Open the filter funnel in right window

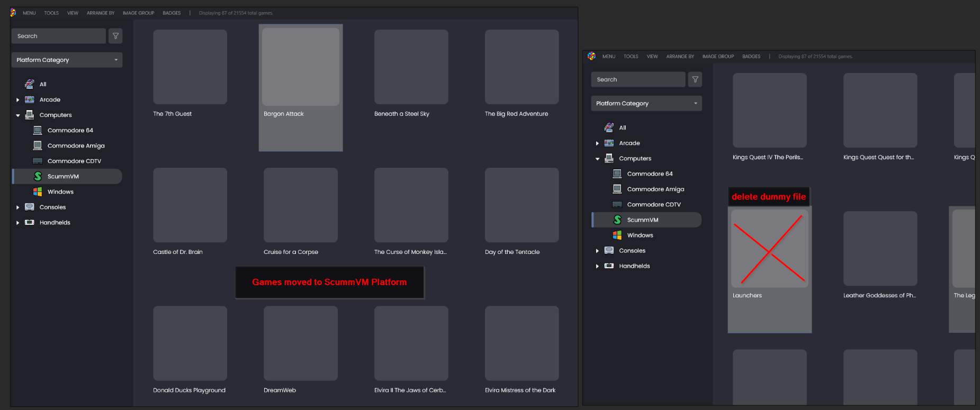[x=695, y=79]
